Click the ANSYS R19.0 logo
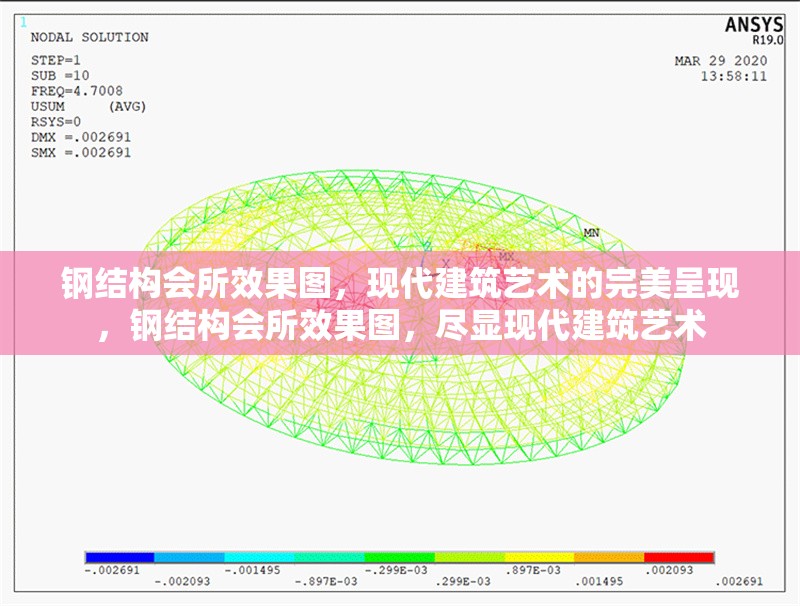The width and height of the screenshot is (800, 606). pos(755,28)
